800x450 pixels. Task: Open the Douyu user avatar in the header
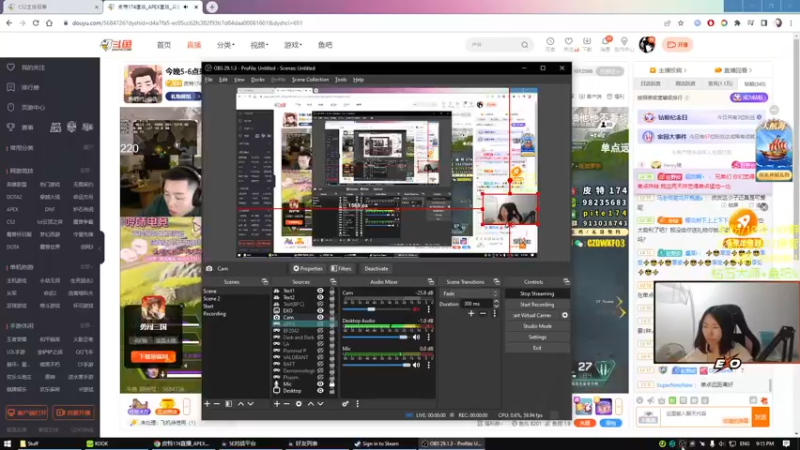(647, 44)
